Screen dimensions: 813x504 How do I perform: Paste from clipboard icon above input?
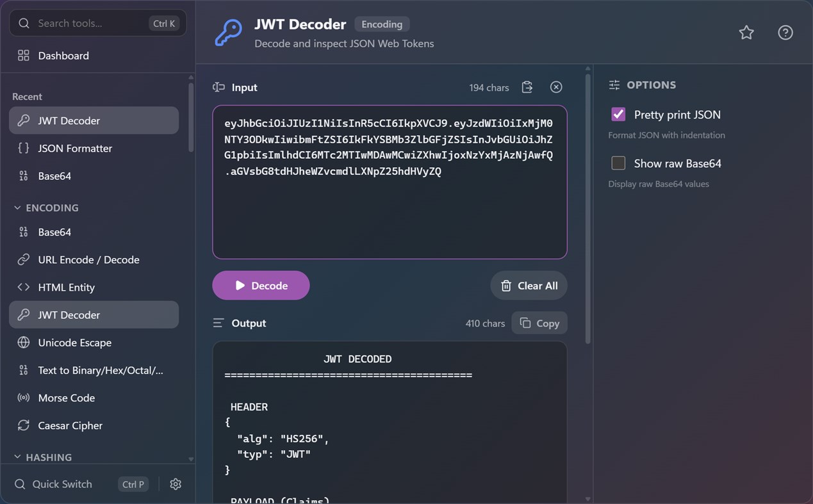click(527, 87)
